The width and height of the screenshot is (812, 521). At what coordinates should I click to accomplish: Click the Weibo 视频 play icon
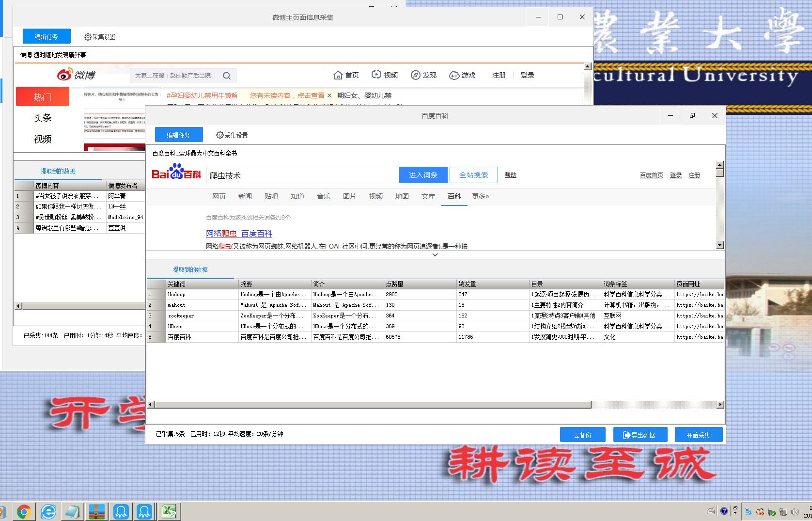(376, 75)
